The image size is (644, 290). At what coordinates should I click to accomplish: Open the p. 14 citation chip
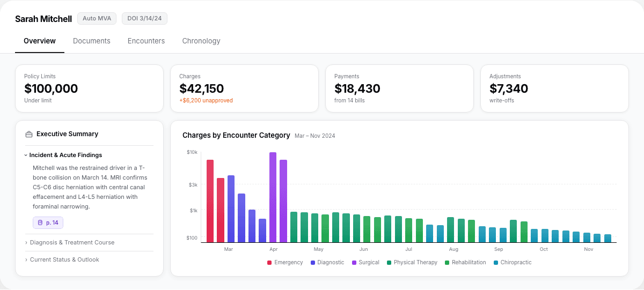pyautogui.click(x=48, y=222)
